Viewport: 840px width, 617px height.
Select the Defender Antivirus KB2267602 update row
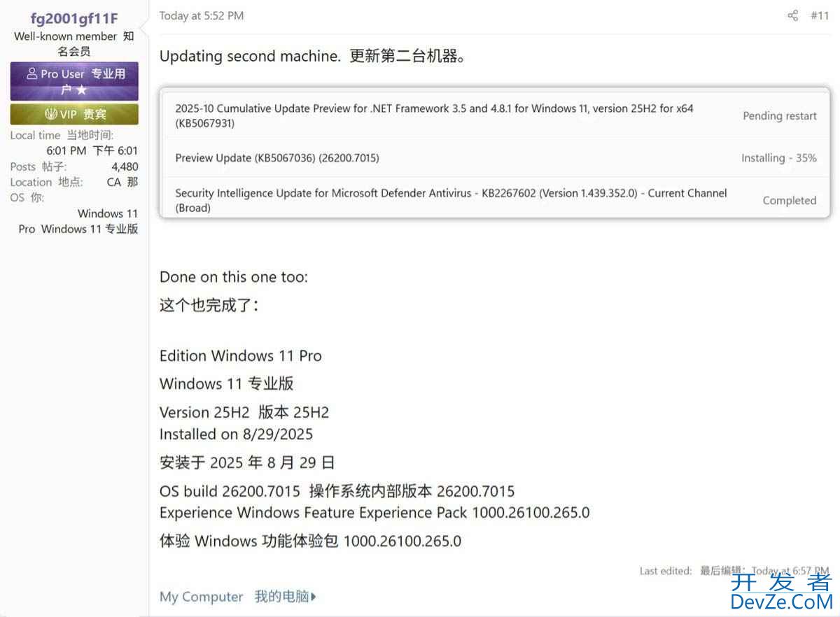(x=495, y=200)
